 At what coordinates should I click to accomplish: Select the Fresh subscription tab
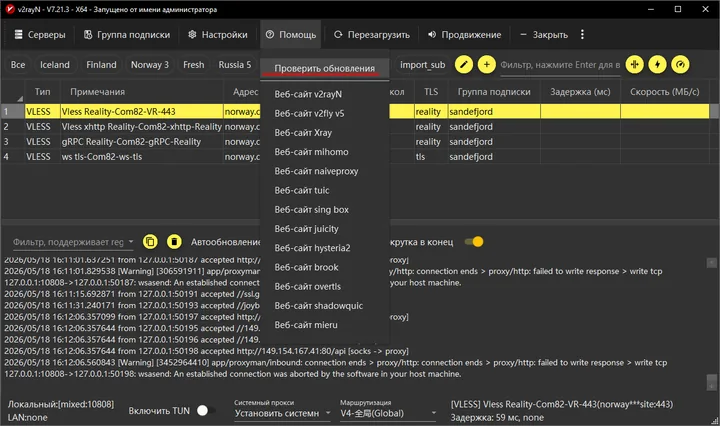pyautogui.click(x=193, y=65)
